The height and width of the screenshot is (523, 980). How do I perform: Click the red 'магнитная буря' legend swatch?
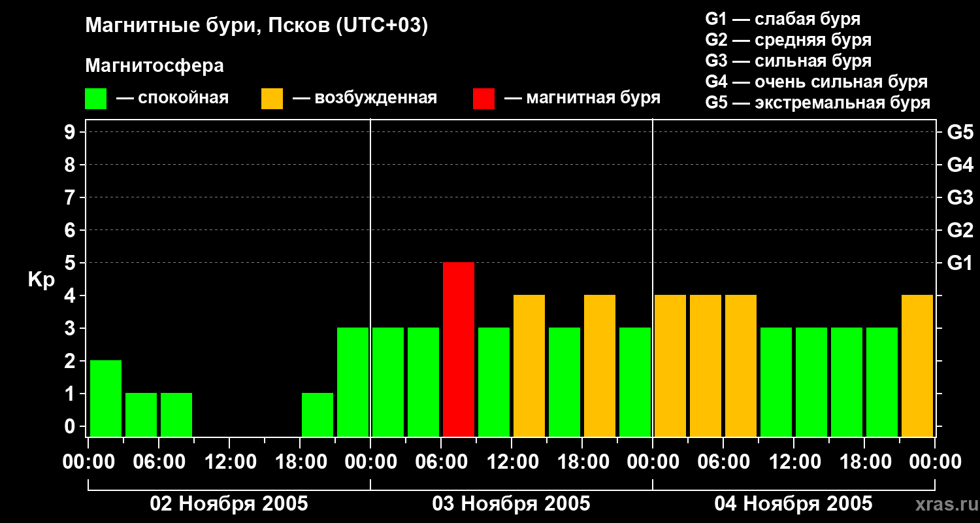tap(484, 99)
